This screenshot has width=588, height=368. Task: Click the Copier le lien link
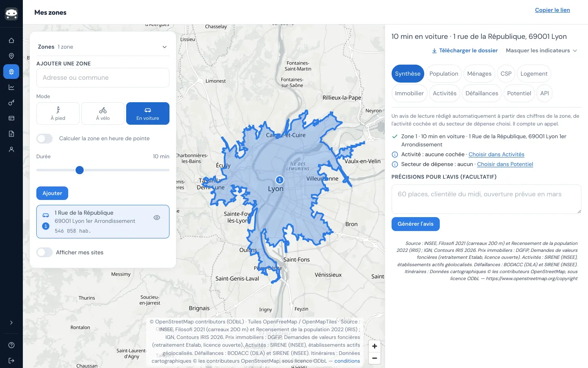pyautogui.click(x=552, y=10)
